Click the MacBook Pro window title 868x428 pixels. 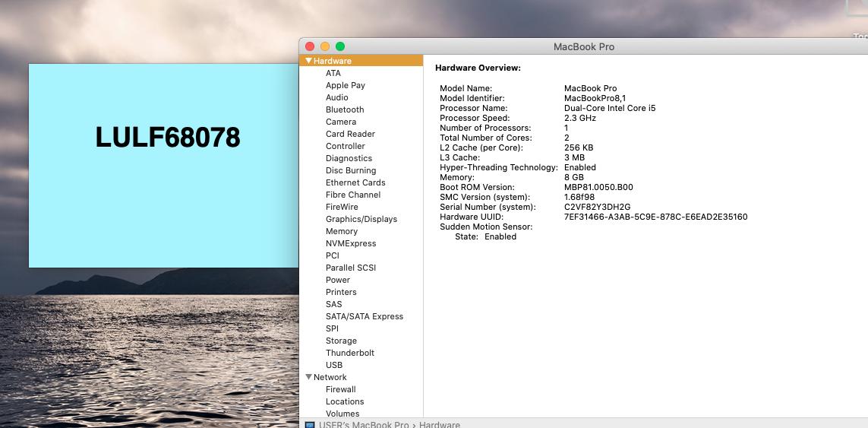click(584, 47)
